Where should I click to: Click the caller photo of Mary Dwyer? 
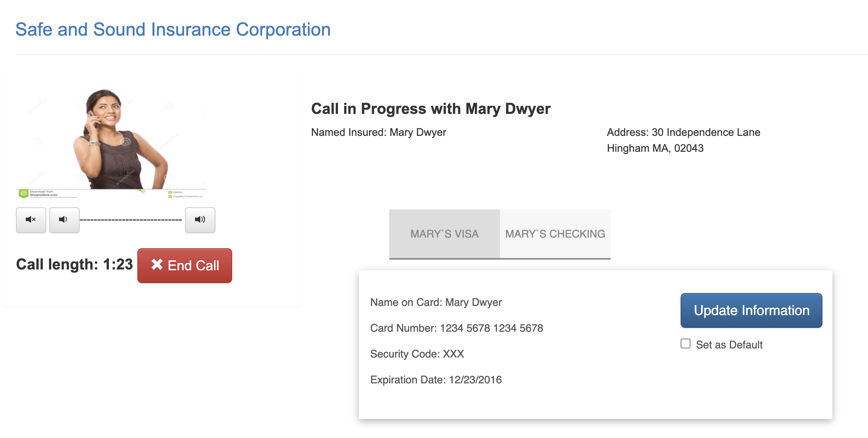pos(111,143)
